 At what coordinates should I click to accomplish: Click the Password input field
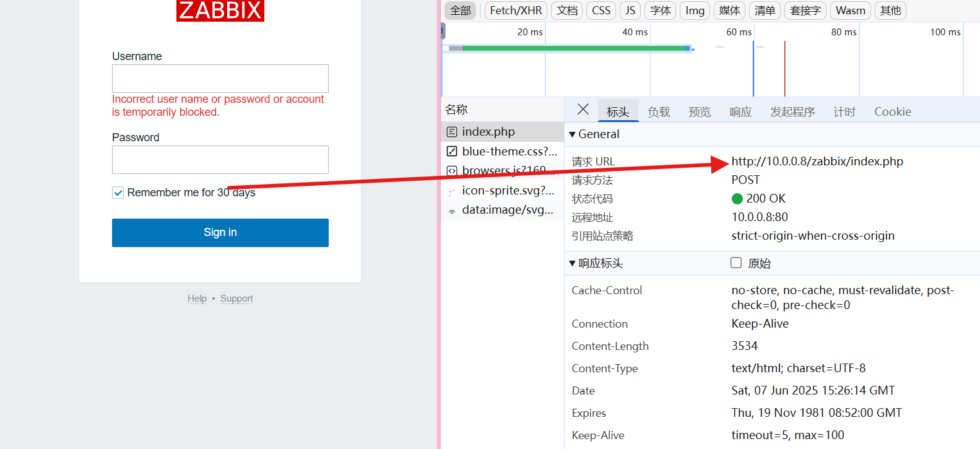click(x=220, y=160)
